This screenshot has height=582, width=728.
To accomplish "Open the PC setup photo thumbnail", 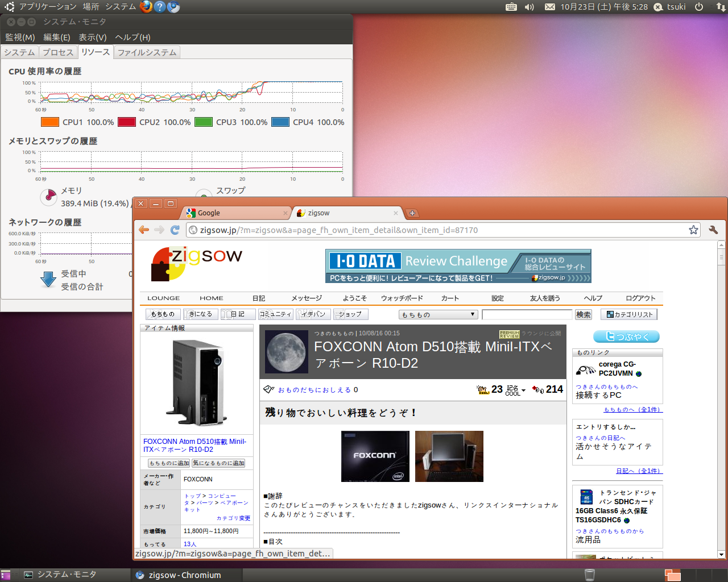I will pyautogui.click(x=449, y=456).
